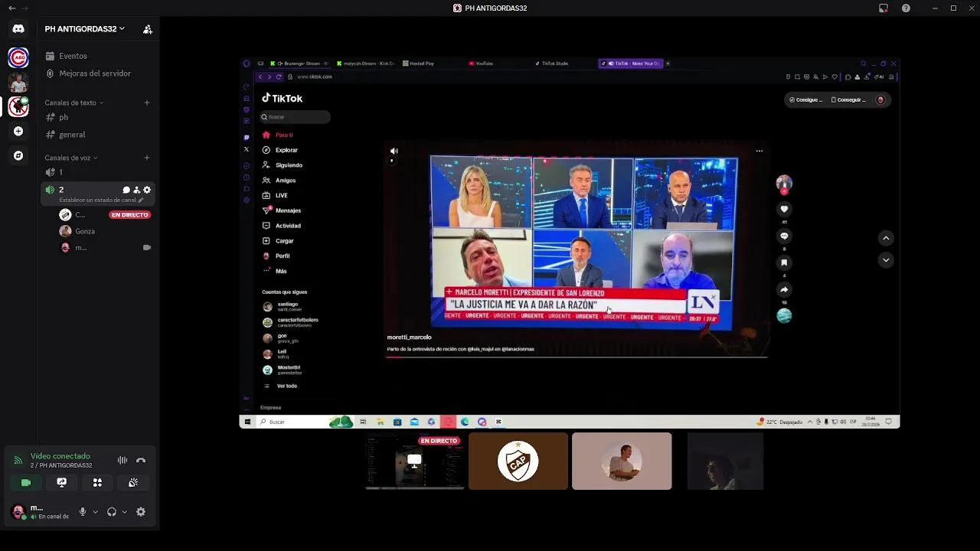
Task: Turn off camera button
Action: pos(26,483)
